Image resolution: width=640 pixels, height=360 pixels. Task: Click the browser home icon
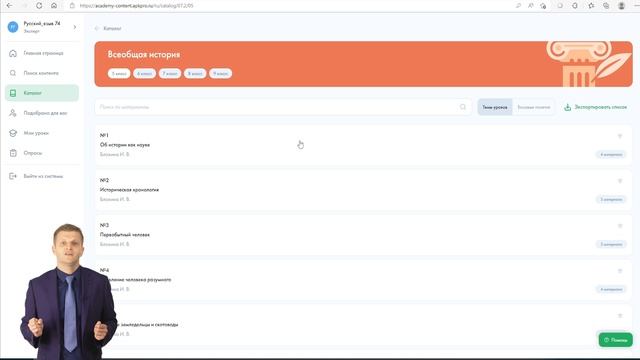54,6
